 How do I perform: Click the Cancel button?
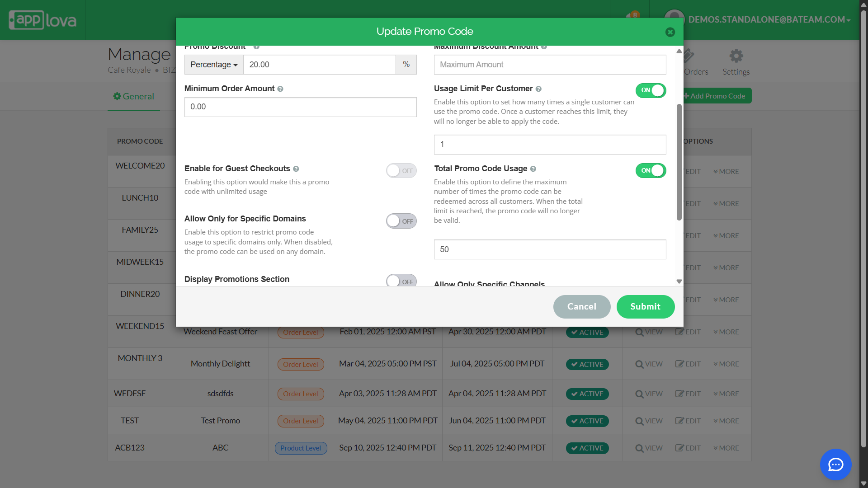tap(581, 307)
